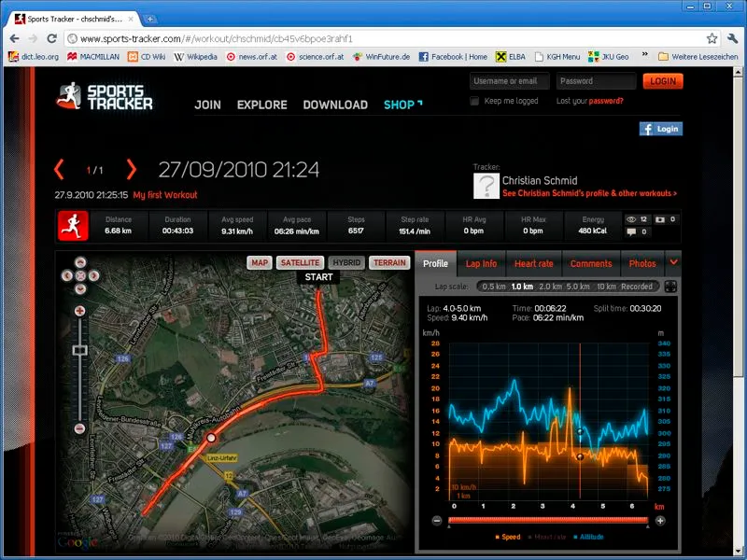The height and width of the screenshot is (560, 747).
Task: Click the Facebook Login button
Action: click(661, 129)
